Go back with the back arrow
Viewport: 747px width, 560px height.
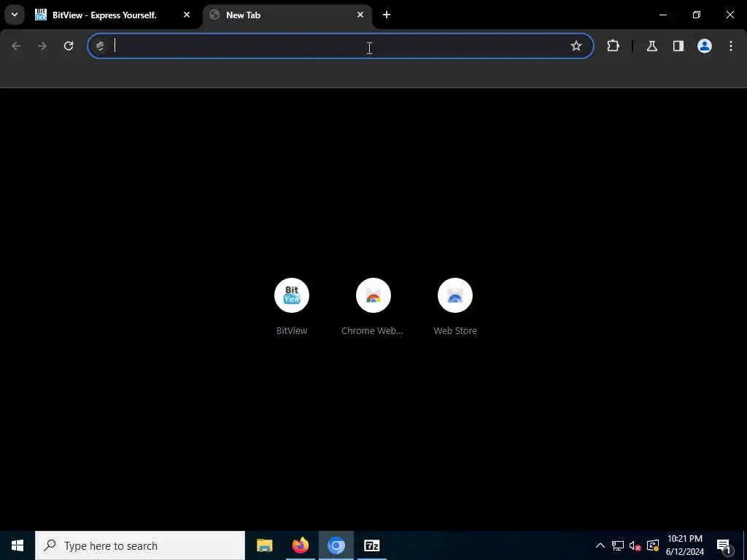16,46
